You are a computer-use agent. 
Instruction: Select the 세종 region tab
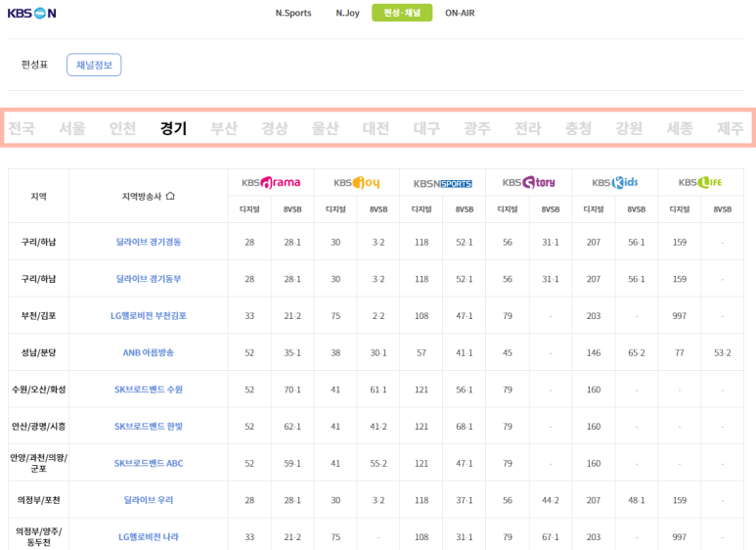click(680, 128)
